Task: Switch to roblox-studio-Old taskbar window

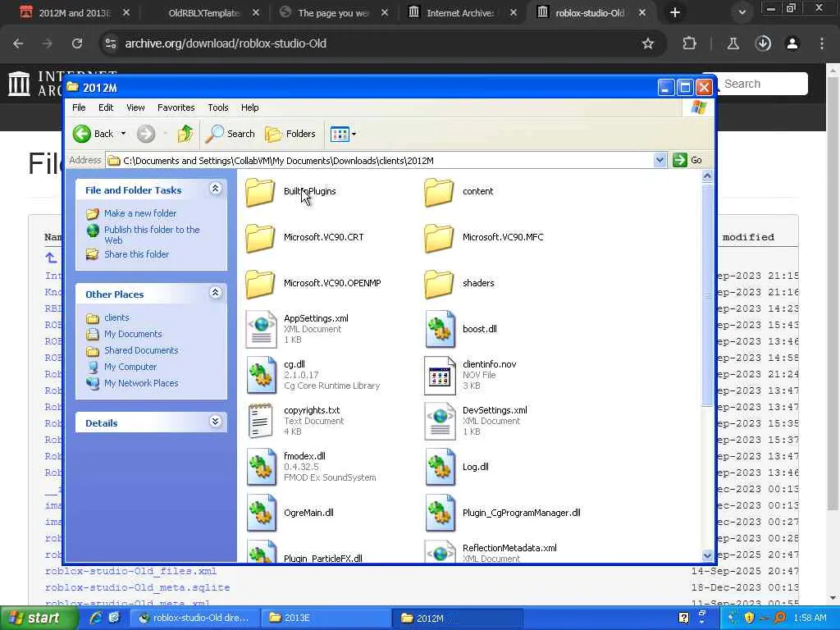Action: (195, 619)
